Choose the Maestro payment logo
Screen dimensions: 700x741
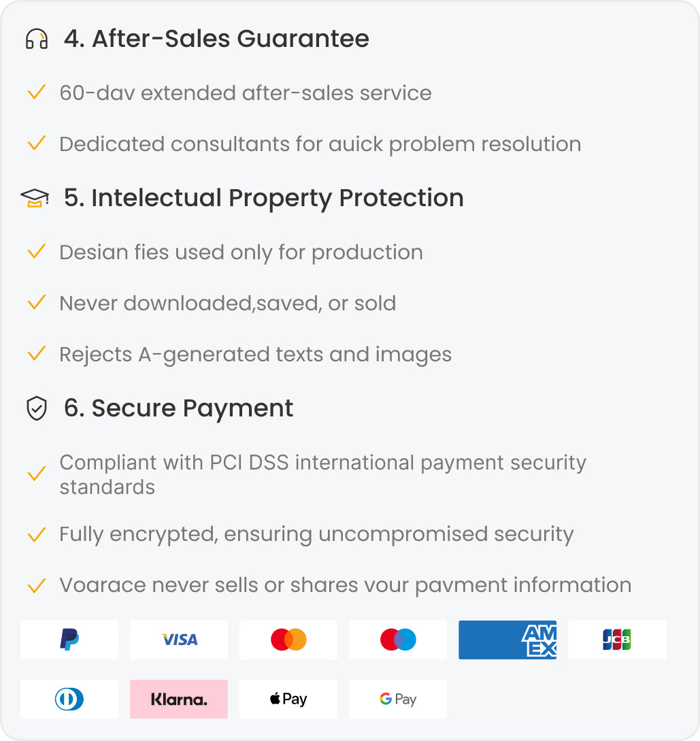[x=398, y=640]
